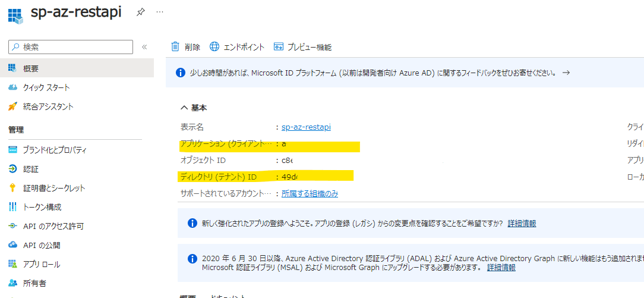Click the アプリ ロール grid icon
This screenshot has height=298, width=644.
pos(12,264)
